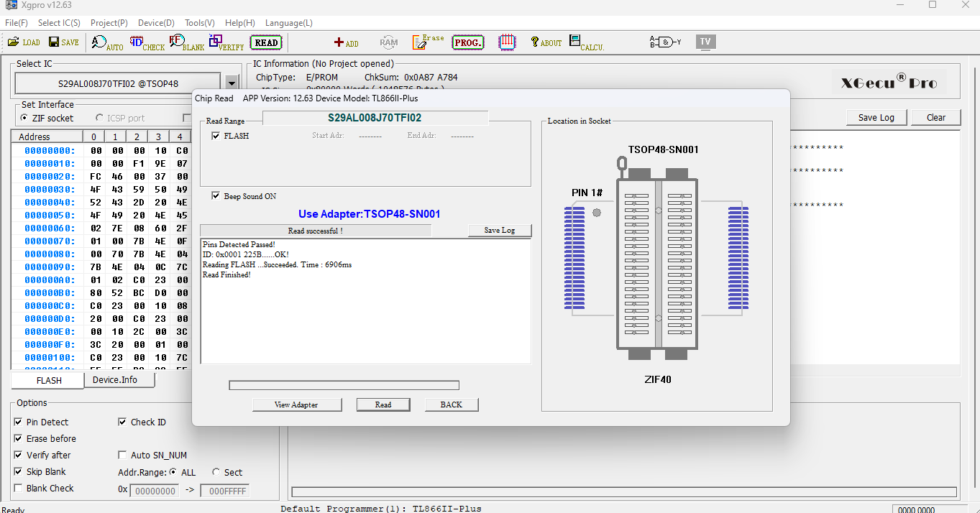Start the AUTO sequence tool
980x513 pixels.
tap(106, 42)
